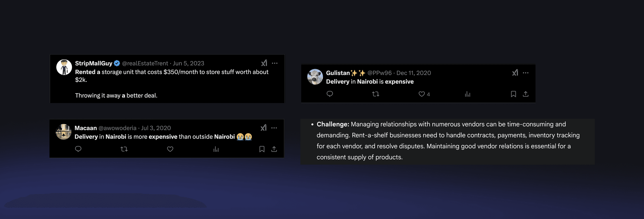Repost Gulistan's delivery tweet
Screen dimensions: 644x219
[375, 94]
